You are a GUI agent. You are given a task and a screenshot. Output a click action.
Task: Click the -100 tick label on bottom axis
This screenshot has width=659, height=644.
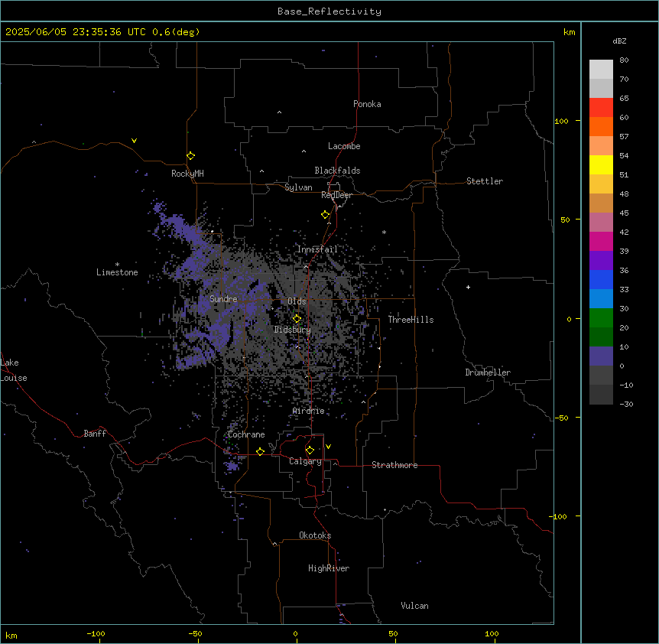click(96, 633)
